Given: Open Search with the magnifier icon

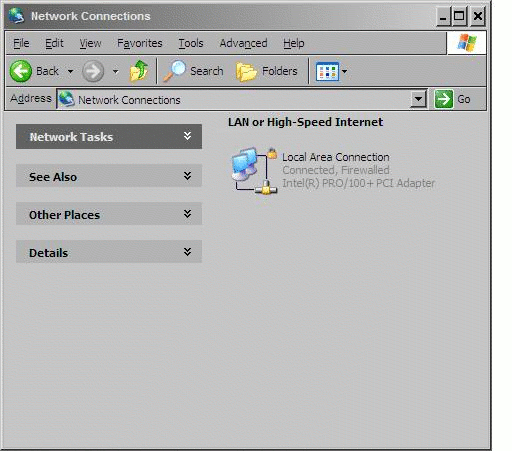Looking at the screenshot, I should click(174, 71).
